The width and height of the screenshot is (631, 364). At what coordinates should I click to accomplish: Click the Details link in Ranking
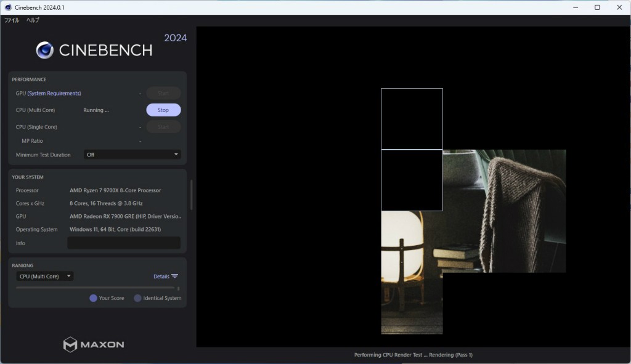161,277
